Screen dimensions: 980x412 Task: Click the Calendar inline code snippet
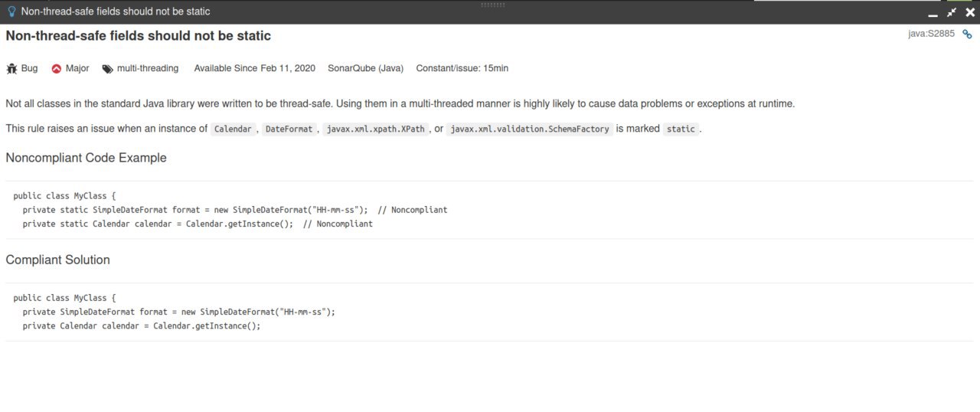pos(233,129)
